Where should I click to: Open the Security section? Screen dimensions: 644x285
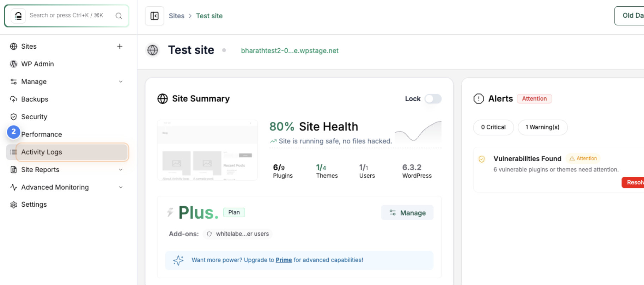pyautogui.click(x=34, y=117)
